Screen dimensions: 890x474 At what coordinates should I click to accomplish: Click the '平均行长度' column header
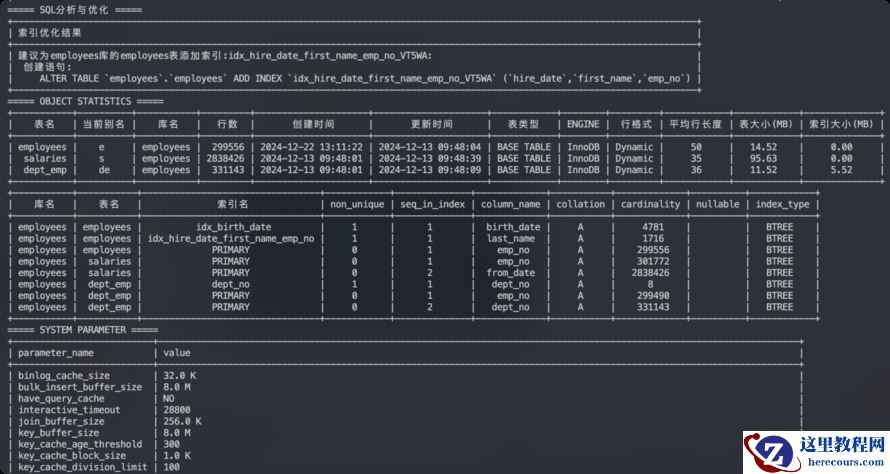(695, 124)
